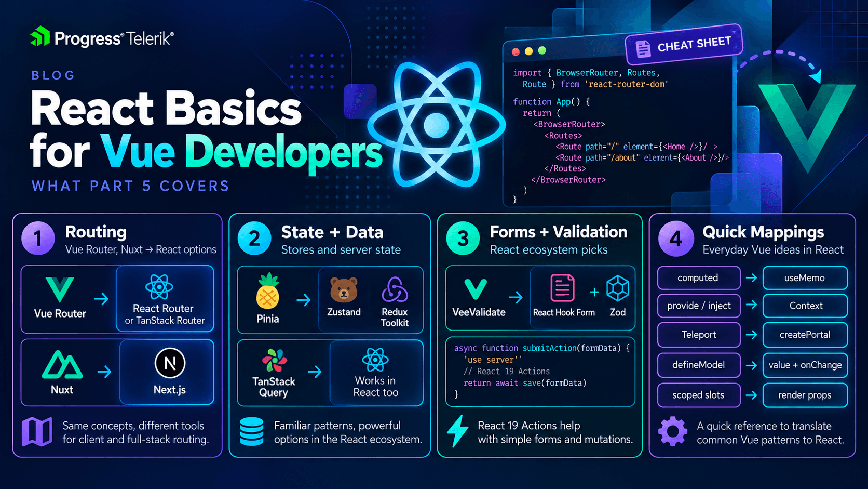
Task: Click the lightning bolt icon
Action: pos(458,431)
